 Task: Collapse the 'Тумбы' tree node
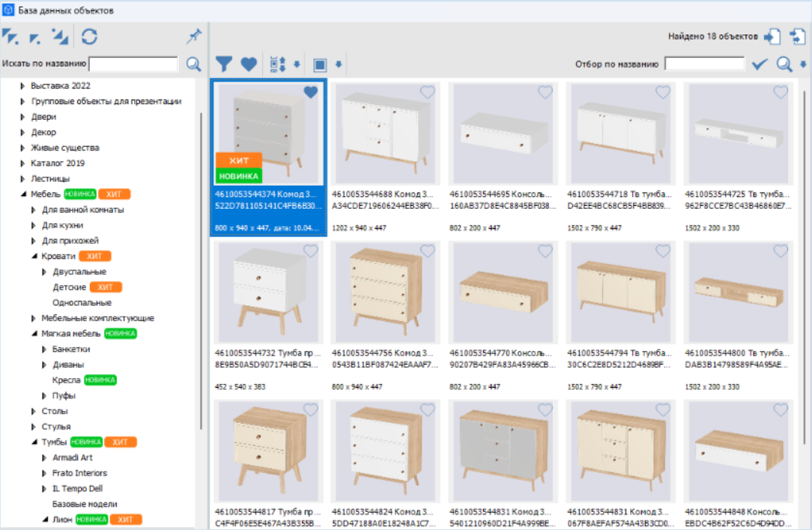point(34,442)
